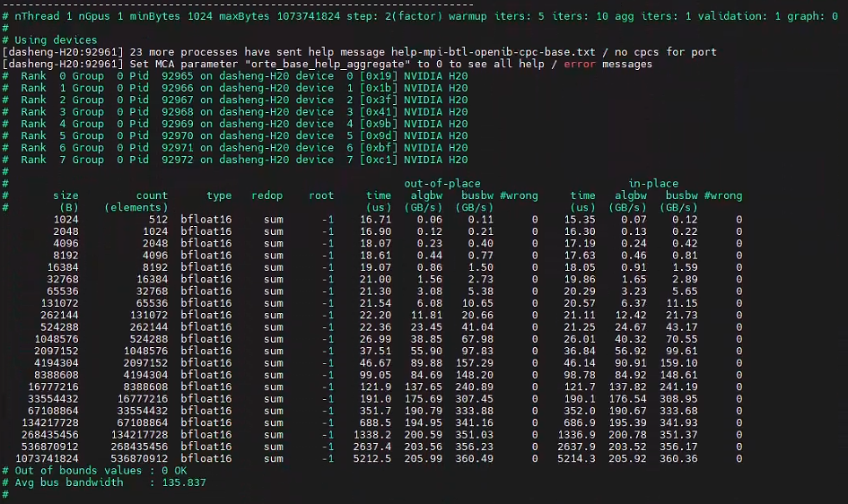The width and height of the screenshot is (848, 504).
Task: Click size value 134217728 in size column
Action: pos(50,422)
